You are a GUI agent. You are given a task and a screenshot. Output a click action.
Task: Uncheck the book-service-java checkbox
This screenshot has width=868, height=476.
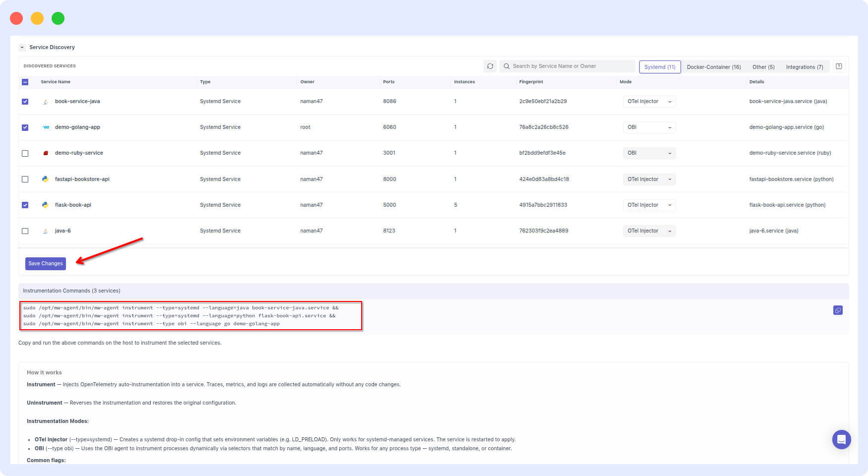pos(25,102)
